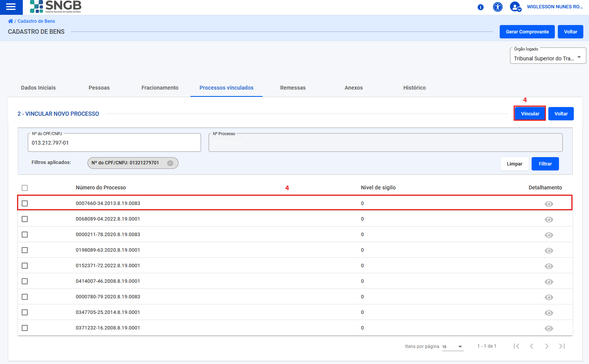589x364 pixels.
Task: Open the information icon in header
Action: (480, 7)
